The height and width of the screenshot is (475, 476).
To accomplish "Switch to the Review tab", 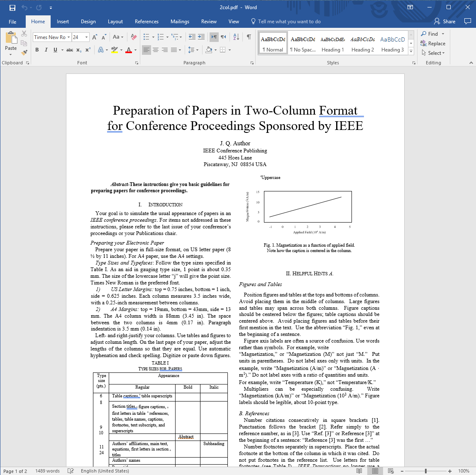I will (209, 22).
